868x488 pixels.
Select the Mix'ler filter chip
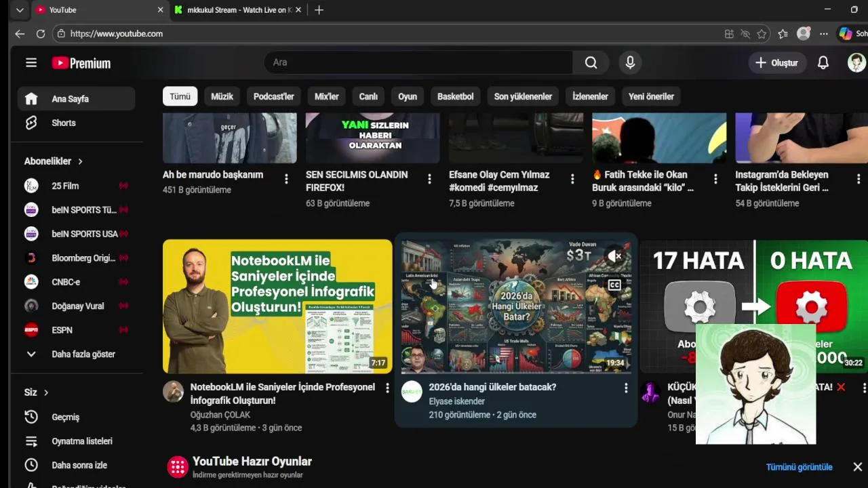click(326, 96)
